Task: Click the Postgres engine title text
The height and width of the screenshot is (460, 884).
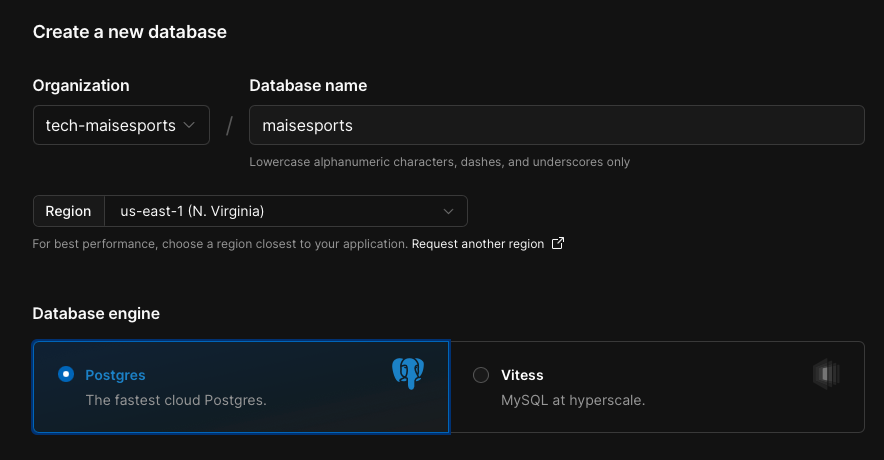Action: [115, 375]
